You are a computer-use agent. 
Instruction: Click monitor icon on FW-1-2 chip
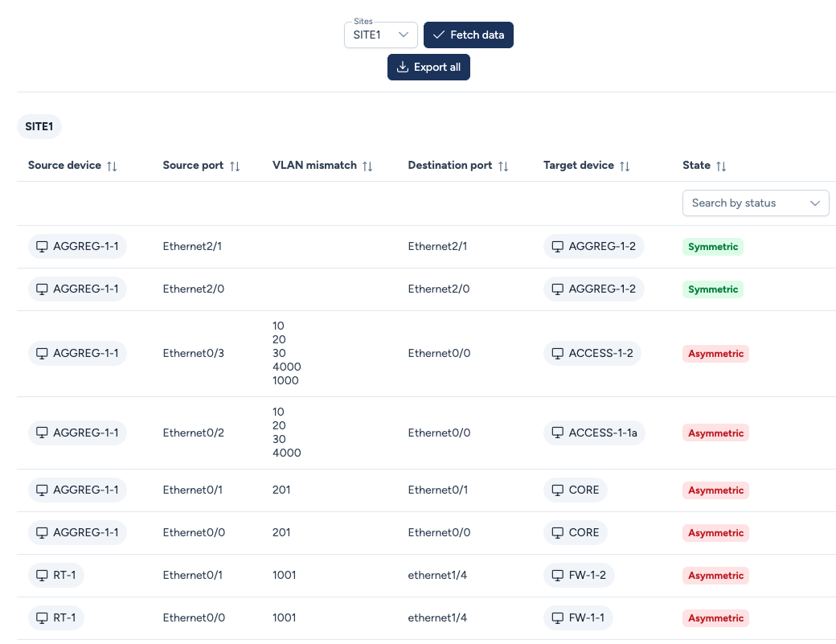coord(557,576)
